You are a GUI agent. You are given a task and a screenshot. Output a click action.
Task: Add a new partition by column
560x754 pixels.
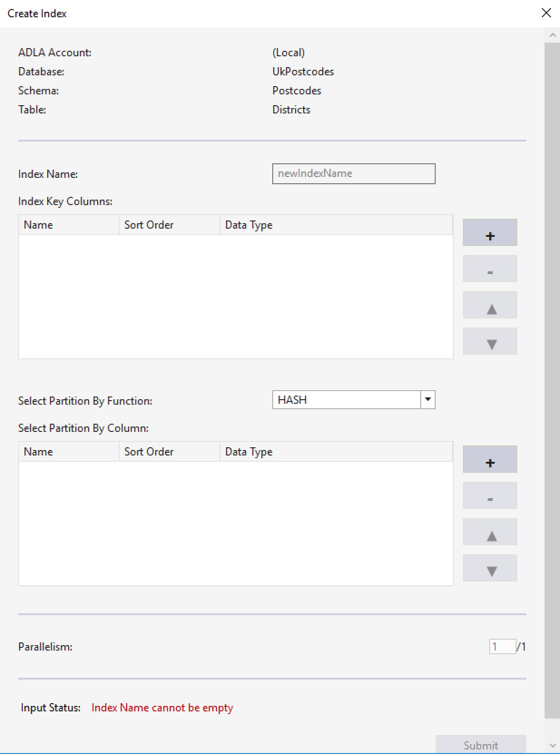[490, 459]
